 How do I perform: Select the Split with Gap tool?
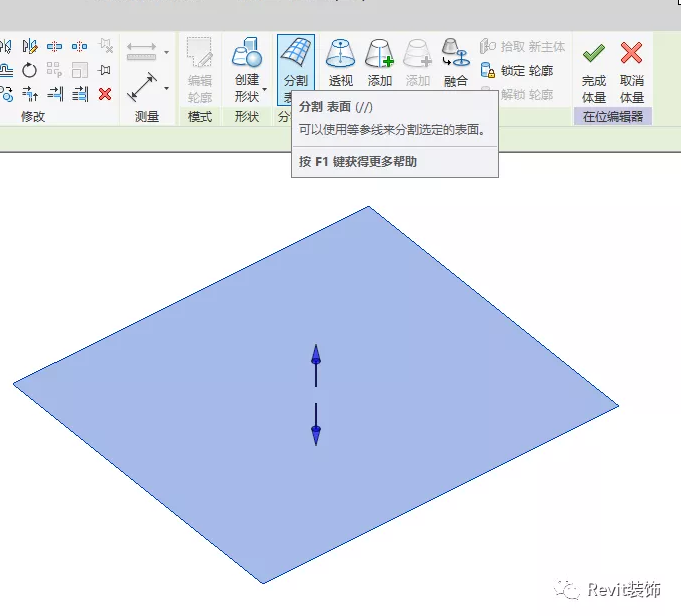(79, 46)
